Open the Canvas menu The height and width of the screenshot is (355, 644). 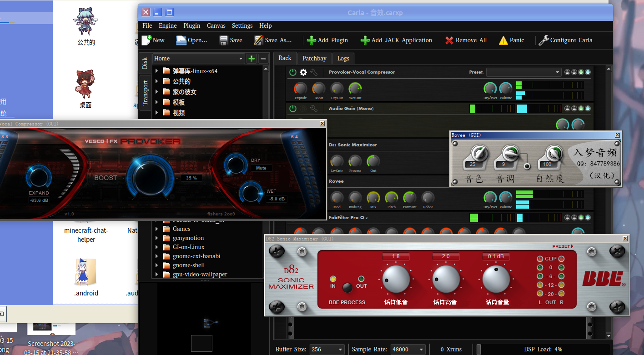tap(216, 26)
